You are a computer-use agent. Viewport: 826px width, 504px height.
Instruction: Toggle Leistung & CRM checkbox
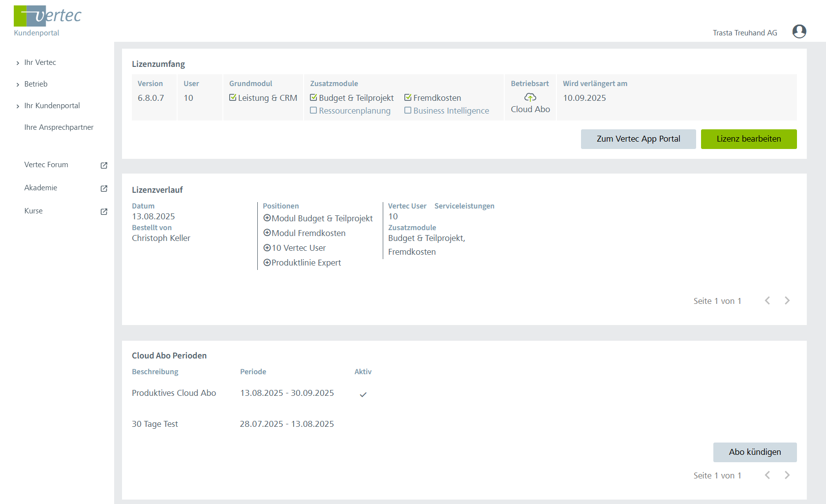pyautogui.click(x=233, y=97)
